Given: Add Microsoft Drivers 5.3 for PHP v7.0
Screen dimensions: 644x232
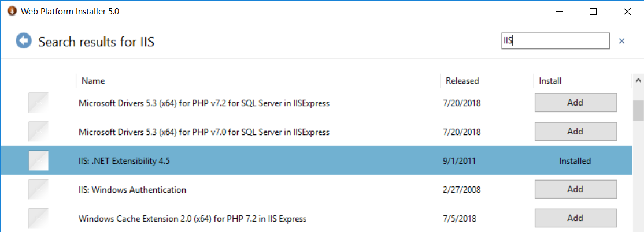Looking at the screenshot, I should click(575, 132).
